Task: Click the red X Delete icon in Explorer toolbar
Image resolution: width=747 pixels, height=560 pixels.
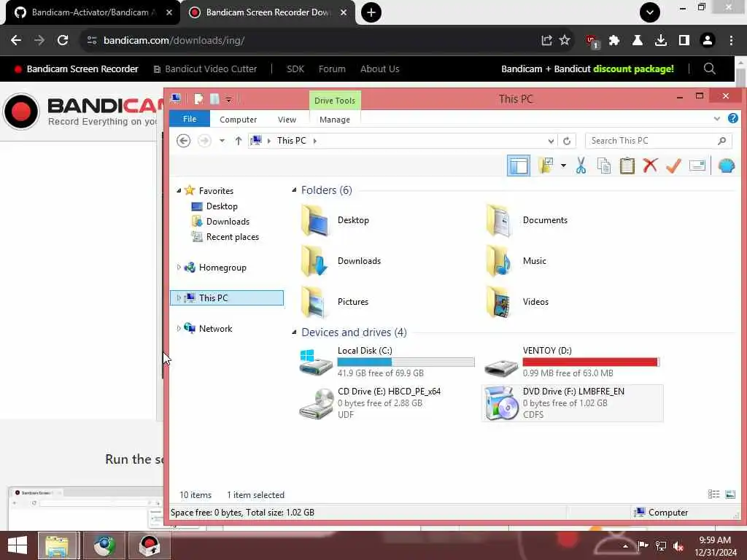Action: (x=650, y=166)
